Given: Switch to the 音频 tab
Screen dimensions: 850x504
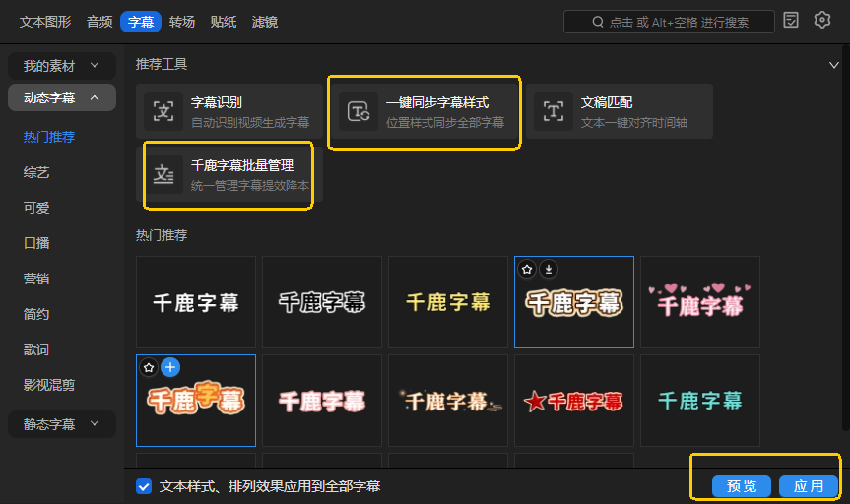Looking at the screenshot, I should click(99, 22).
